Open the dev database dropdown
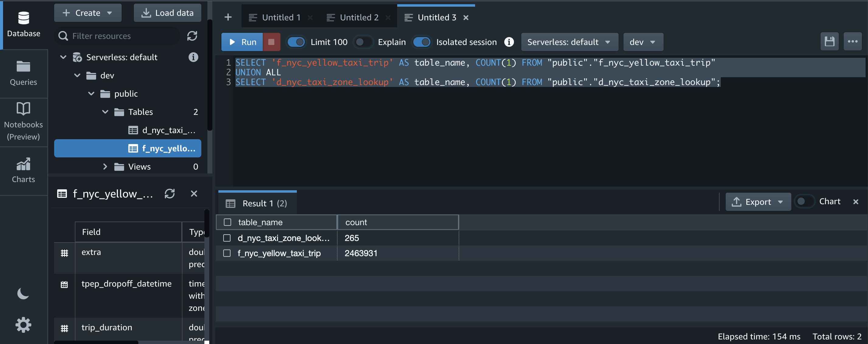 (x=643, y=42)
